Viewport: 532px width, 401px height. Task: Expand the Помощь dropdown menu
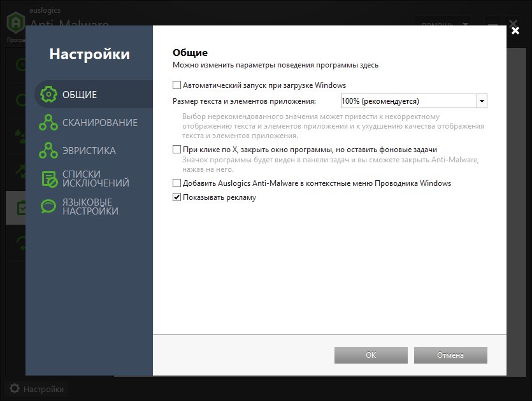(x=444, y=25)
